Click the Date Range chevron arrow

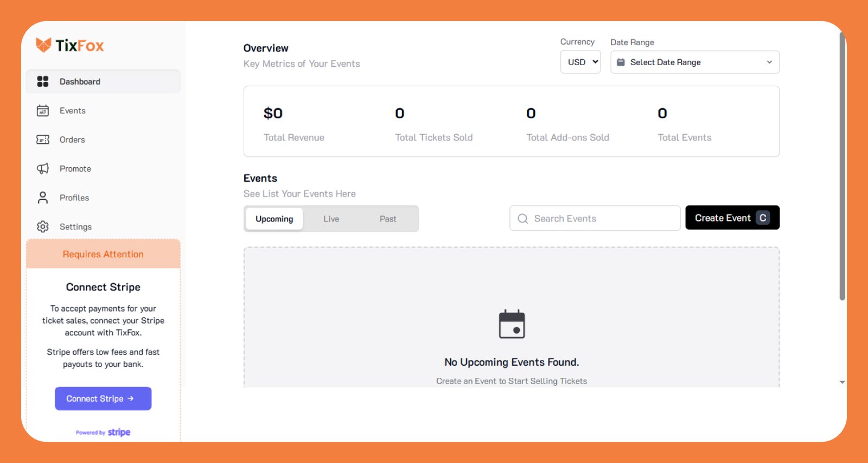(x=769, y=62)
